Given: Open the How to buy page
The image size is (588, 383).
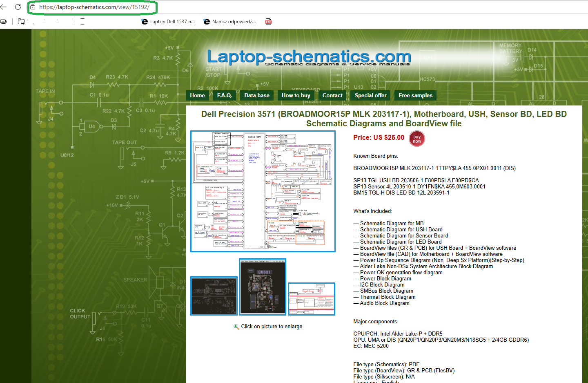Looking at the screenshot, I should [296, 95].
